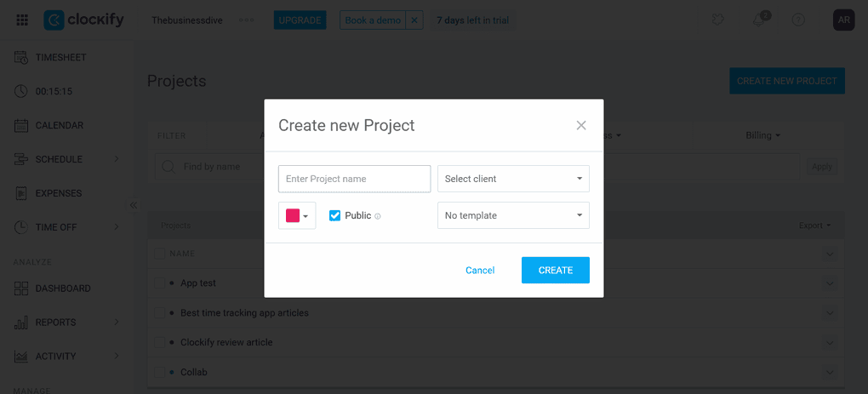Open workspace three-dots menu

pos(246,20)
